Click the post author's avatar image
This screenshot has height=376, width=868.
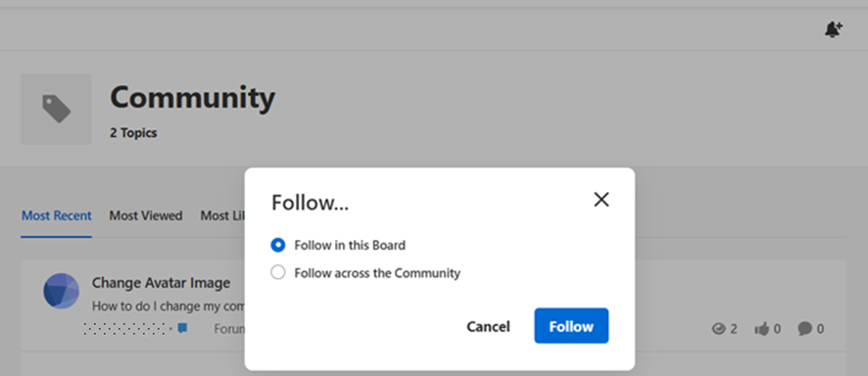[x=62, y=291]
